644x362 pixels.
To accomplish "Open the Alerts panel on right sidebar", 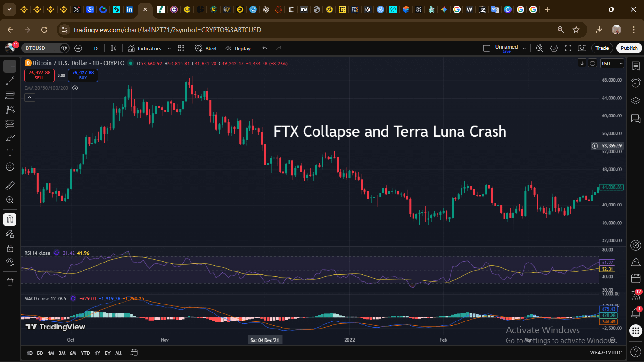I will 635,83.
